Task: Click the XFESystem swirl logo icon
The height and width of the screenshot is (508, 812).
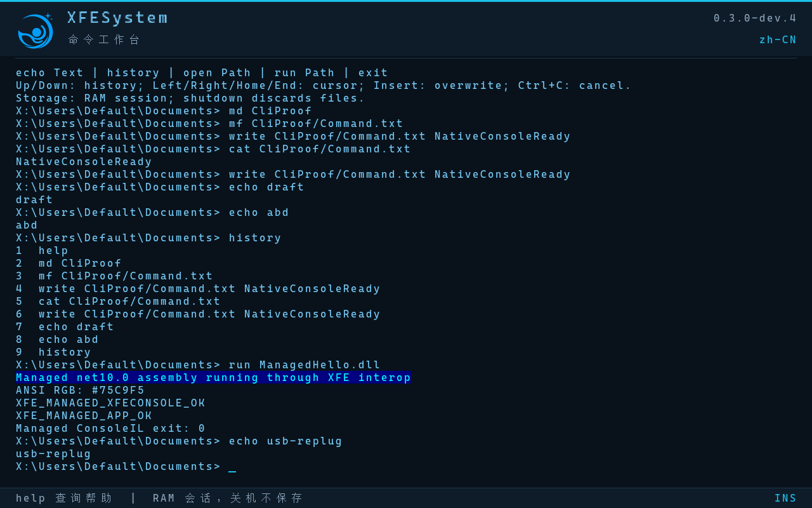Action: (x=36, y=31)
